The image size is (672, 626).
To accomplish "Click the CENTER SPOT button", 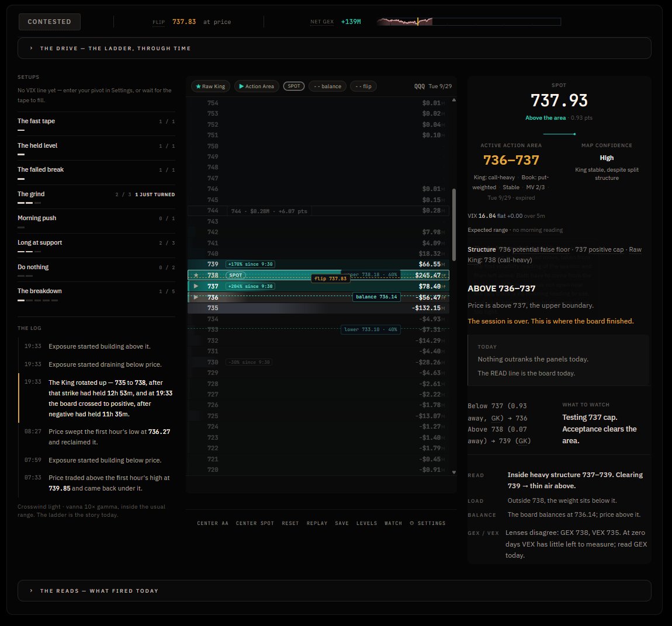I will tap(255, 523).
